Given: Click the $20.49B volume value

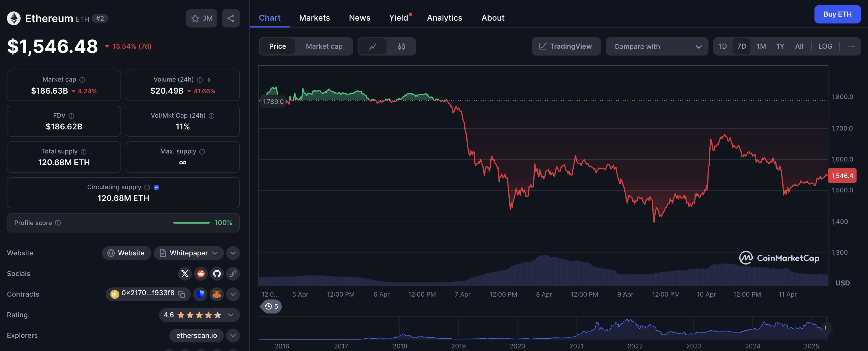Looking at the screenshot, I should [x=167, y=91].
